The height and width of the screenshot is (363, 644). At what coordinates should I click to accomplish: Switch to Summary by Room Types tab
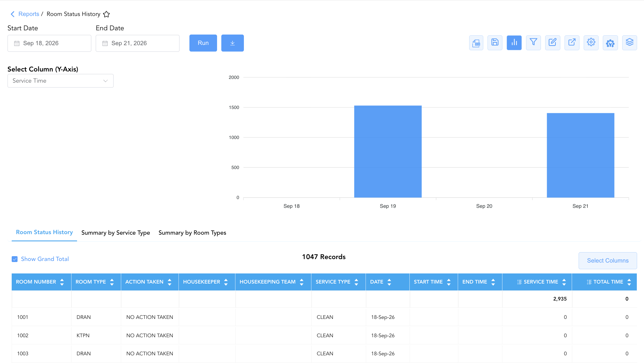coord(192,233)
